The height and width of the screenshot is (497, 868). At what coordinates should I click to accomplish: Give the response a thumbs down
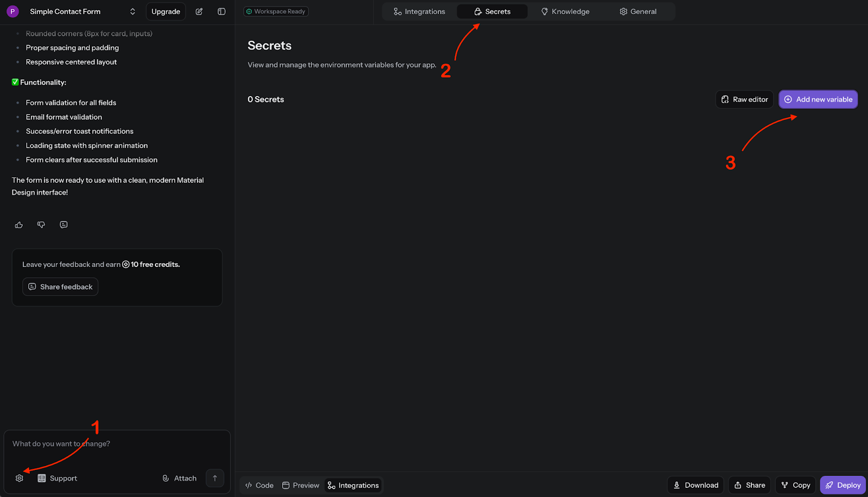(41, 224)
